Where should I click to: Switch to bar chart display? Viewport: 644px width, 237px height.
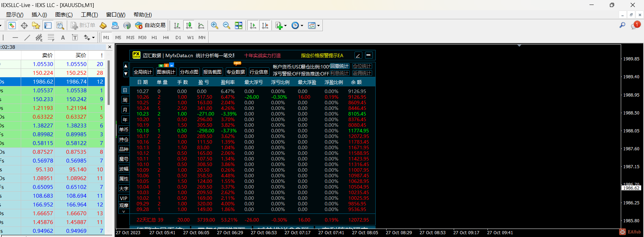177,25
